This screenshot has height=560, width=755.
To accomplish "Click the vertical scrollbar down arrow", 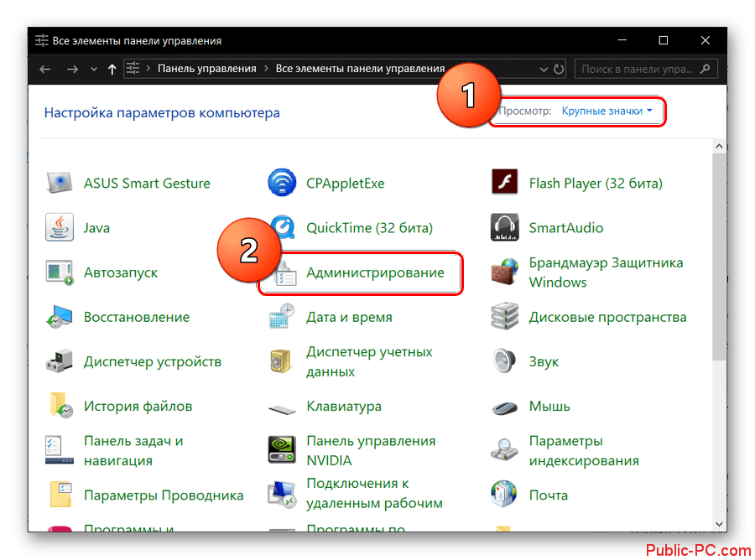I will pos(719,523).
